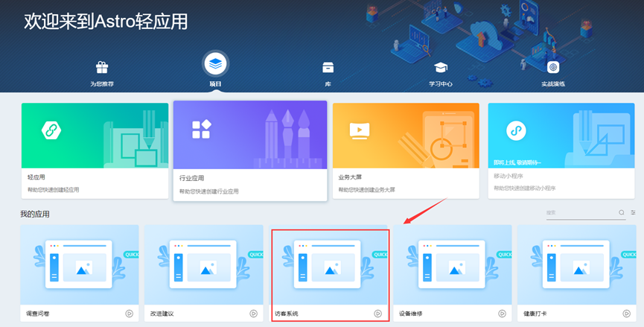Click the chain-link icon on the 轻应用 card

pyautogui.click(x=51, y=130)
